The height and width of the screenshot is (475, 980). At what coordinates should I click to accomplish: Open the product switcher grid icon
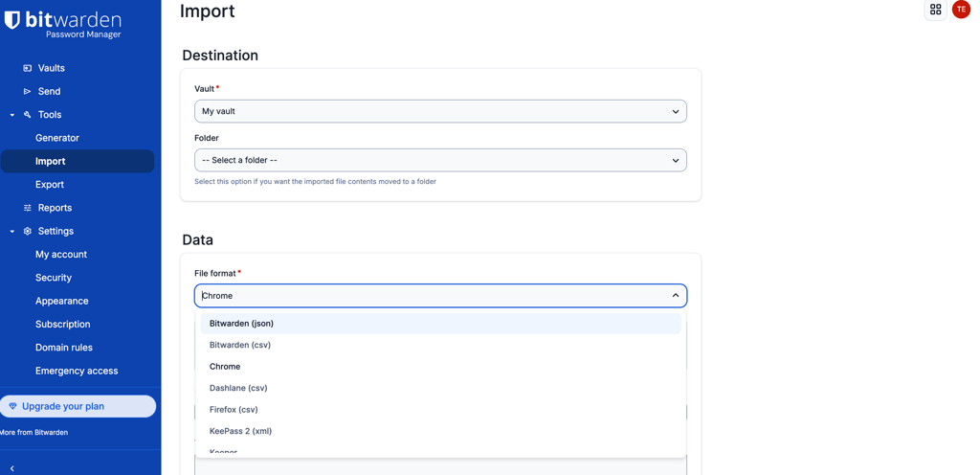936,10
